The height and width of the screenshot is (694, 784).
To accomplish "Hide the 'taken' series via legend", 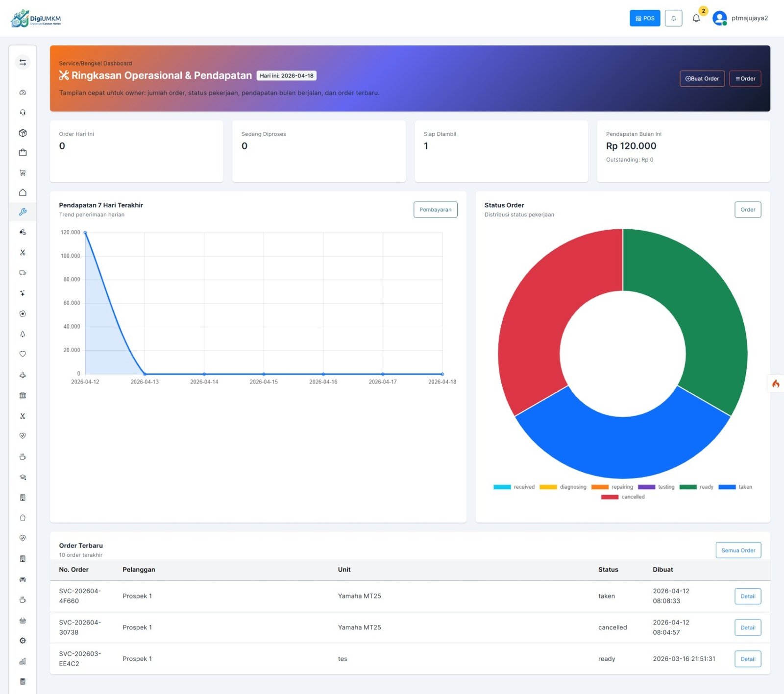I will [735, 487].
